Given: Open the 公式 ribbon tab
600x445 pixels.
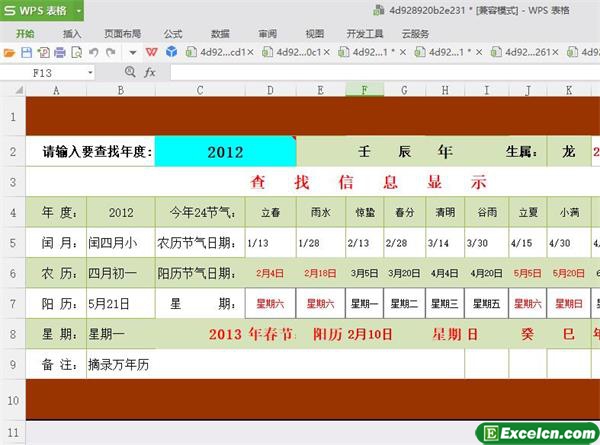Looking at the screenshot, I should click(x=173, y=34).
